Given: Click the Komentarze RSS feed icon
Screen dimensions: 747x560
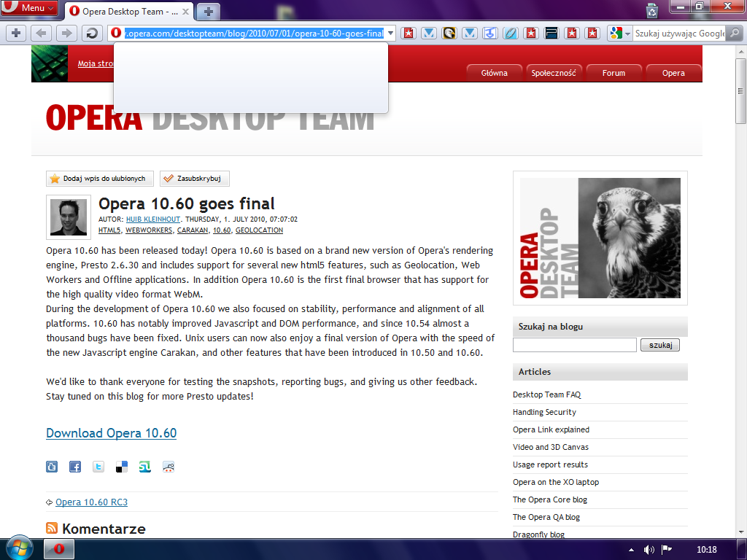Looking at the screenshot, I should (x=52, y=528).
